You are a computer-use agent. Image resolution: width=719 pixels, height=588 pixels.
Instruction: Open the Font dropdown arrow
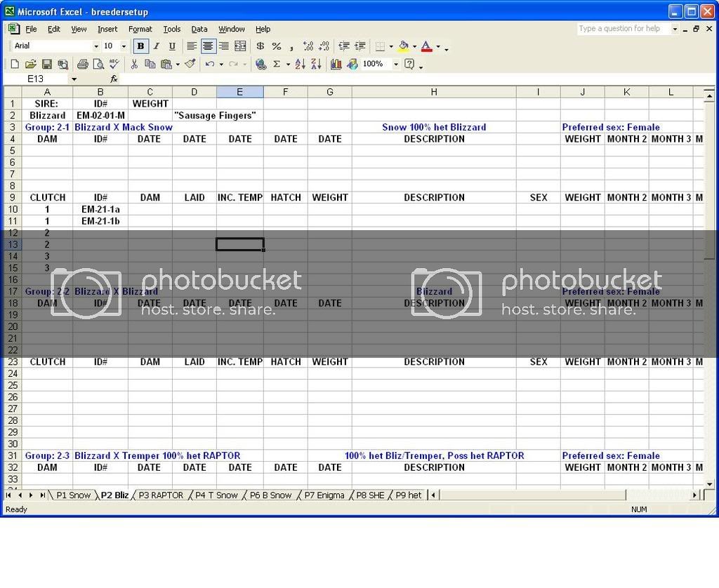(96, 46)
